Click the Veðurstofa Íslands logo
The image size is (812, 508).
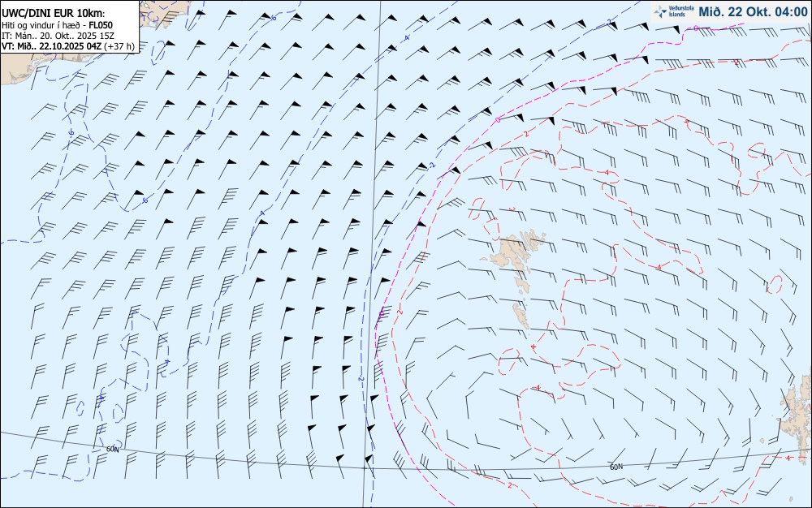672,11
